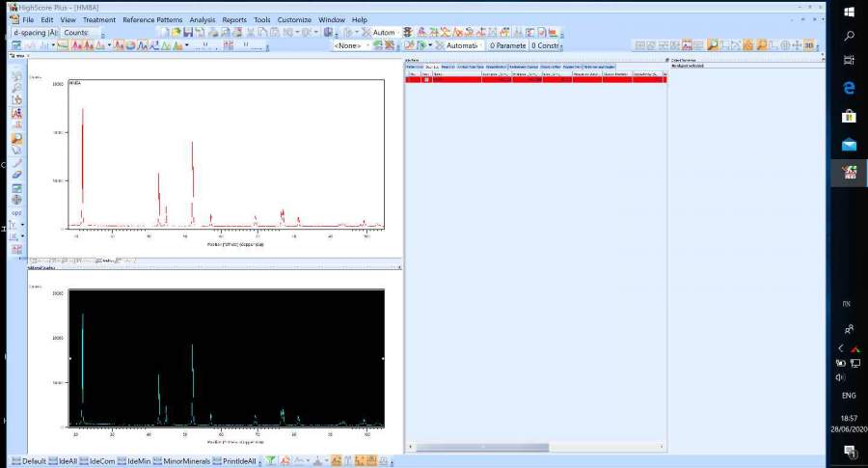Open the Reference Patterns menu
This screenshot has width=868, height=468.
tap(152, 19)
